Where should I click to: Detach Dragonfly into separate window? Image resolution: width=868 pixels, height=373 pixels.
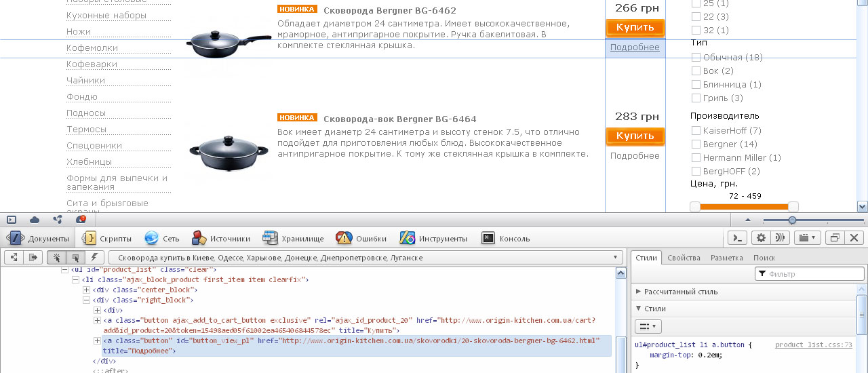coord(835,237)
